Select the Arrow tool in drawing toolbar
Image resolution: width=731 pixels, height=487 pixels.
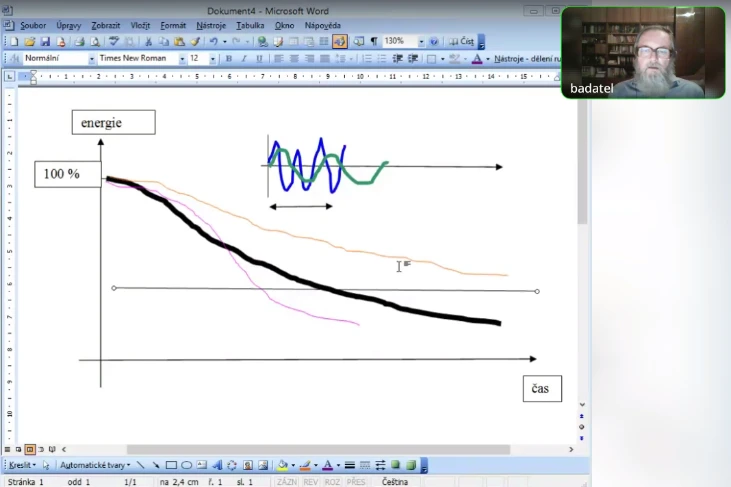tap(155, 465)
